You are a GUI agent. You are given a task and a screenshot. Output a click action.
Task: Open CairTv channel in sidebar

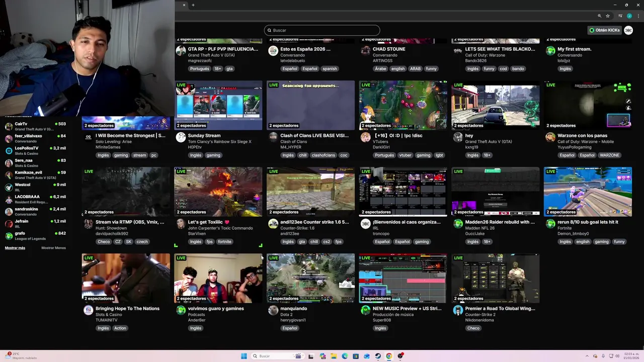tap(35, 126)
